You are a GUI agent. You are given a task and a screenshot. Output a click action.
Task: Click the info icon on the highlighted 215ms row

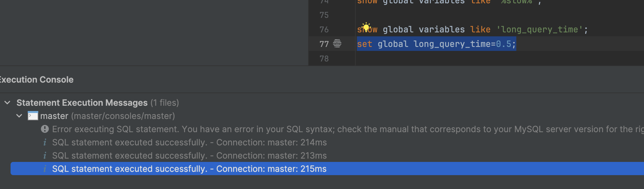point(45,169)
